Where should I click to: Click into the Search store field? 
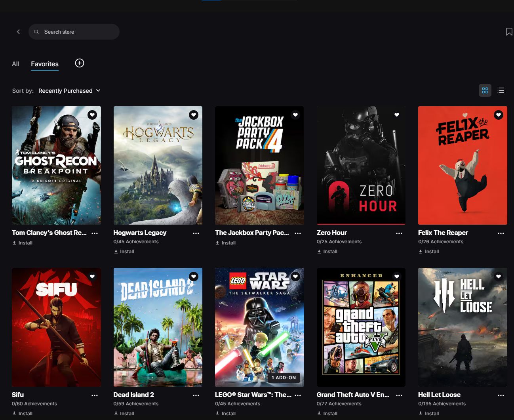pos(74,32)
